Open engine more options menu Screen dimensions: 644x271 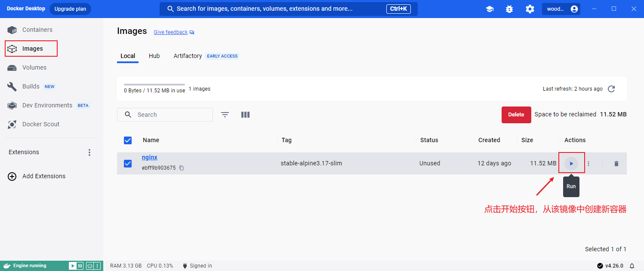click(97, 266)
